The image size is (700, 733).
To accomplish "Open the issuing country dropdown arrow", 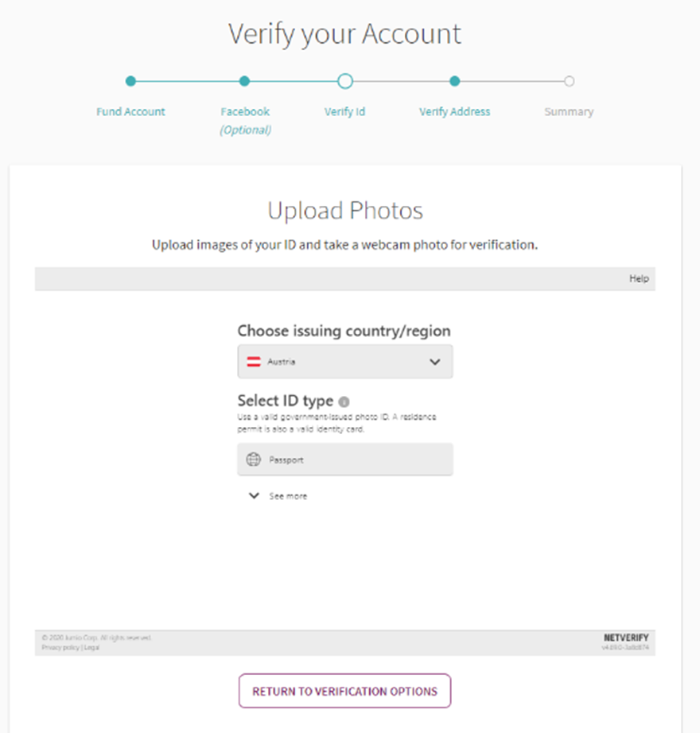I will 435,362.
